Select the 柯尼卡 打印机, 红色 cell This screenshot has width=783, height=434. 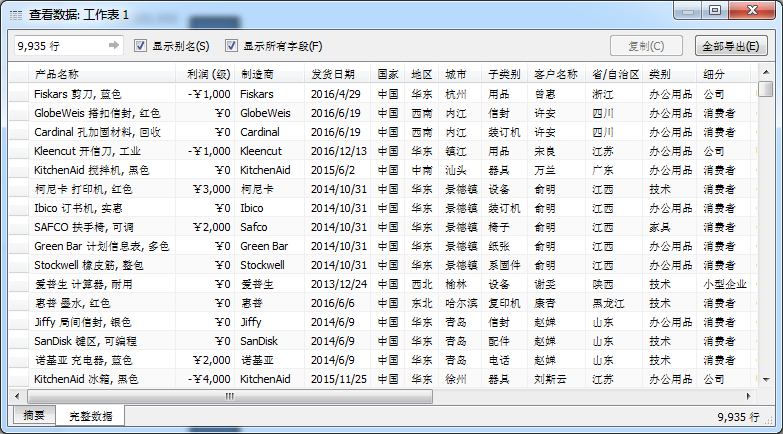(x=102, y=189)
